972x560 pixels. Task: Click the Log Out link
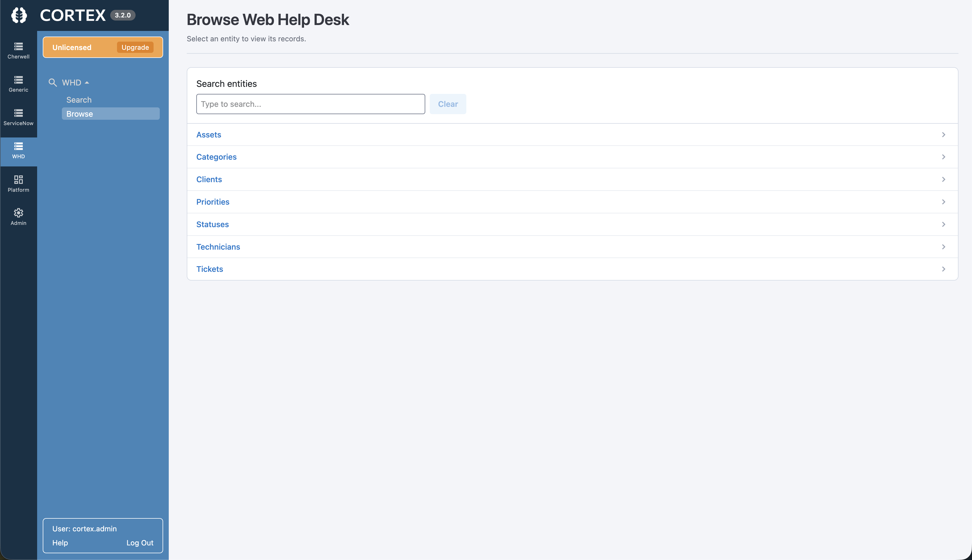coord(140,543)
